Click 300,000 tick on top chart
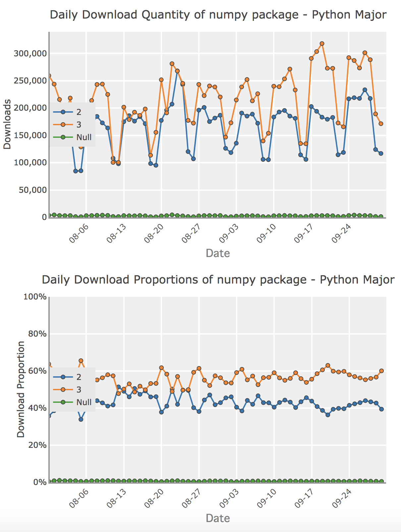This screenshot has width=401, height=532. (29, 54)
